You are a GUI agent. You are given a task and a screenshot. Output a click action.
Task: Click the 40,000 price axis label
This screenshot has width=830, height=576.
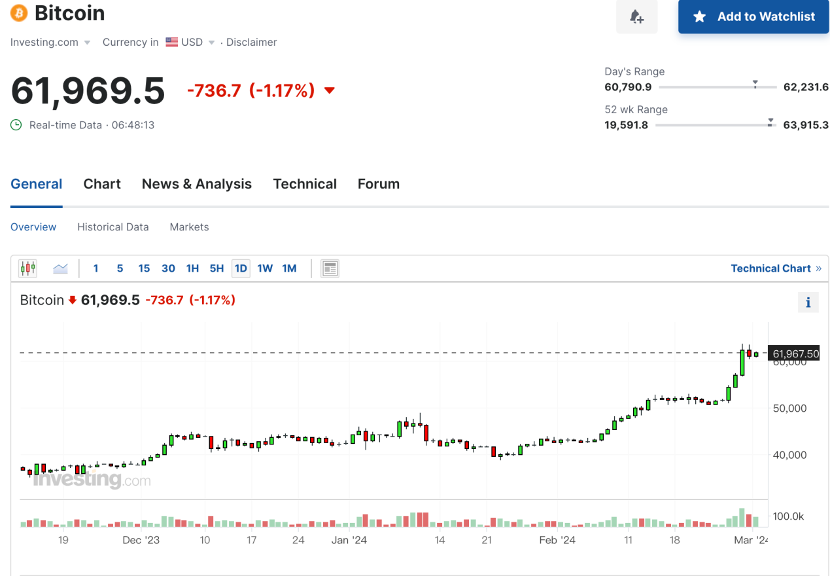[x=790, y=455]
